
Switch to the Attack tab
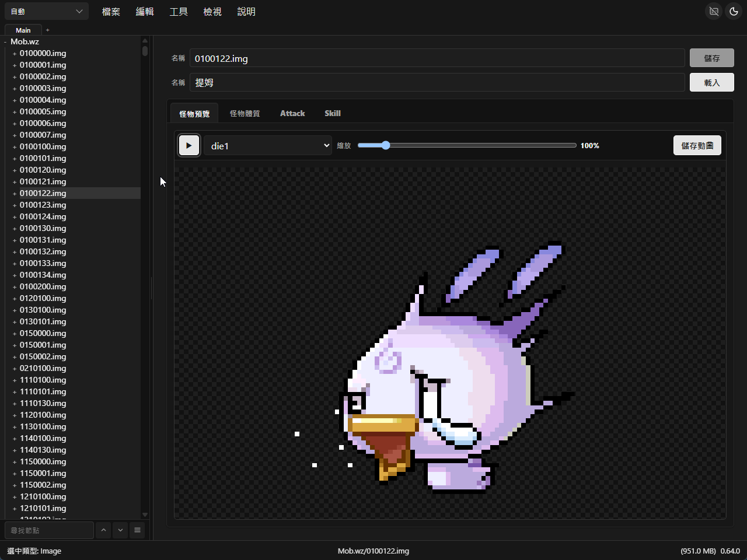click(292, 113)
